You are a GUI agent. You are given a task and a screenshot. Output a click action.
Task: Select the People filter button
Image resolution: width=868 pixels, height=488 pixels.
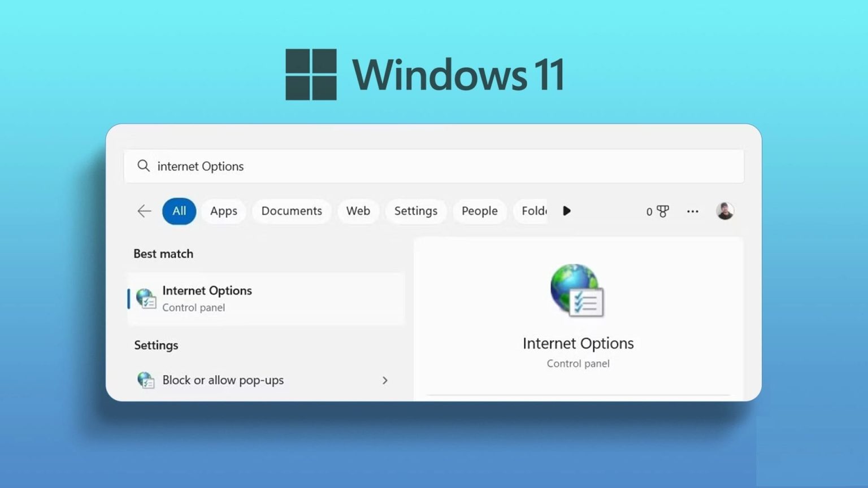point(479,211)
